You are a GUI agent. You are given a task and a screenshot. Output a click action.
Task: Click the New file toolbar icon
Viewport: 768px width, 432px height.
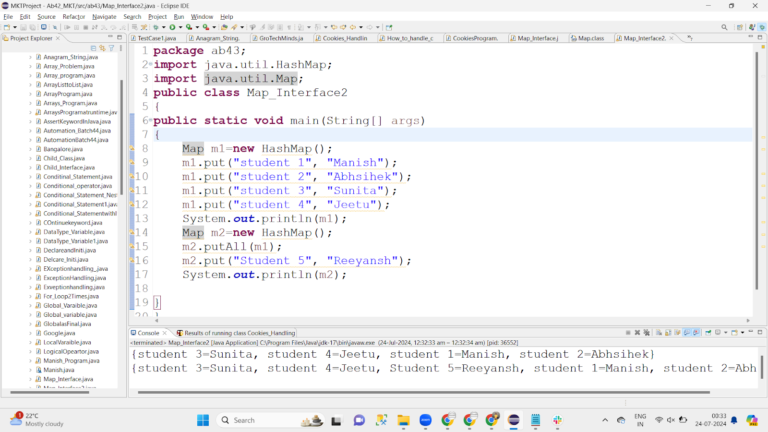(x=6, y=27)
